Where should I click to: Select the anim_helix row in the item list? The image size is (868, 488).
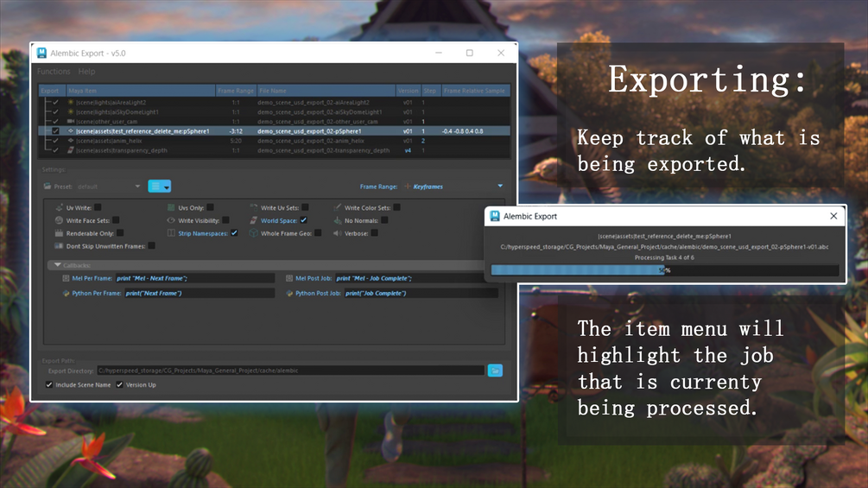[274, 141]
